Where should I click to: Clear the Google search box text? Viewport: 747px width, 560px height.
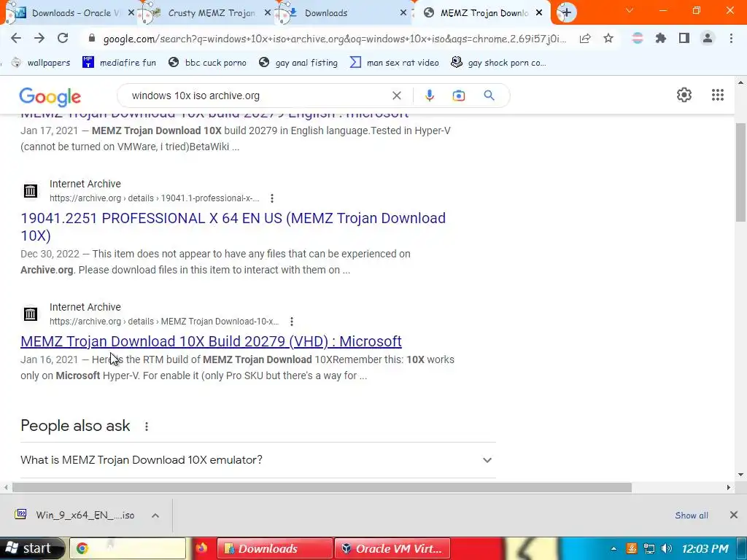[x=396, y=96]
